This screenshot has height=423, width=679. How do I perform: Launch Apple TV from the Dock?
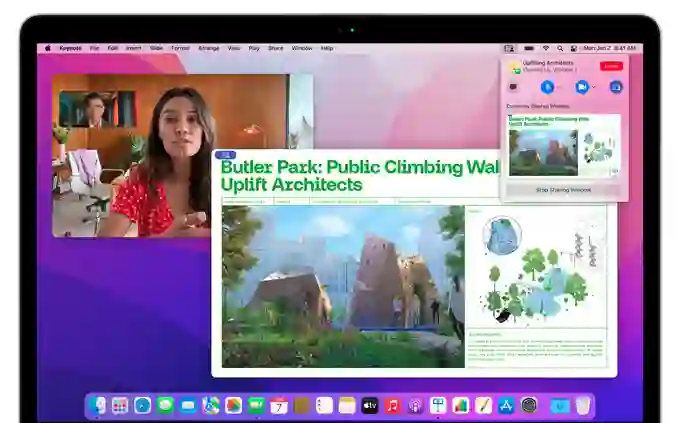369,405
